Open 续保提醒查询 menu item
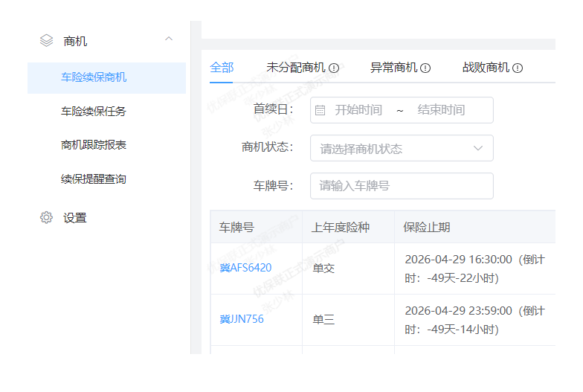 94,179
